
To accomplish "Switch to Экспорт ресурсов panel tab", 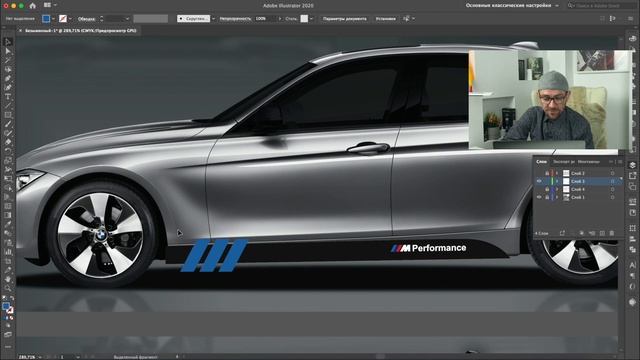I will tap(564, 162).
